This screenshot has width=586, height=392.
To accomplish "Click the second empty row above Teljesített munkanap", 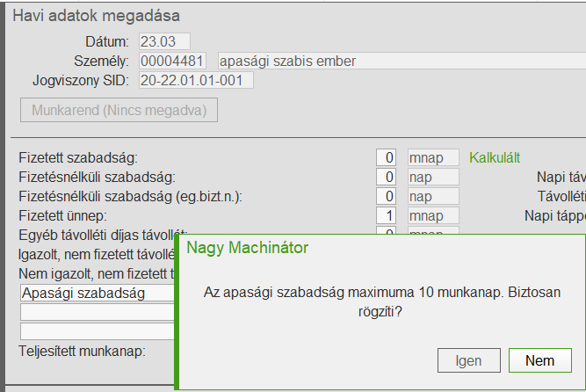I will 97,331.
